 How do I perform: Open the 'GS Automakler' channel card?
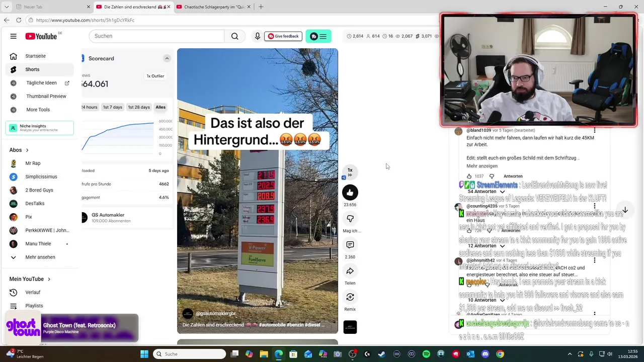[126, 218]
